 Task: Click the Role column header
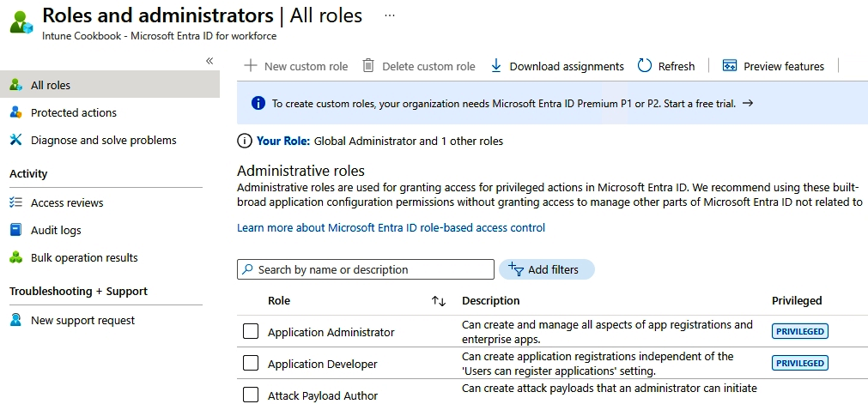click(279, 300)
